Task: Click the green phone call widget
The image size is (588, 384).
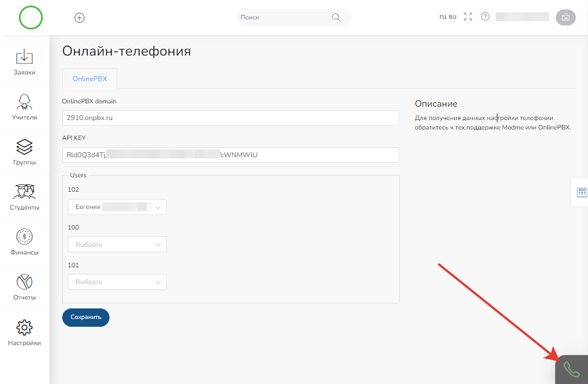Action: click(x=571, y=369)
